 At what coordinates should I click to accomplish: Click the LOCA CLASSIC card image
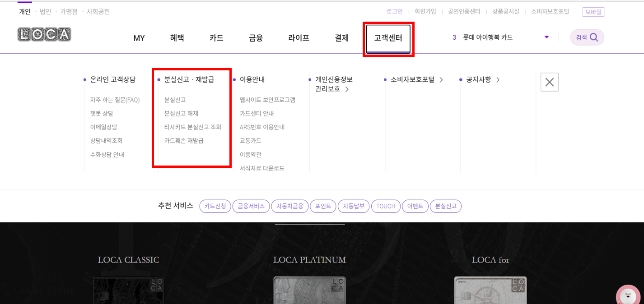point(129,290)
